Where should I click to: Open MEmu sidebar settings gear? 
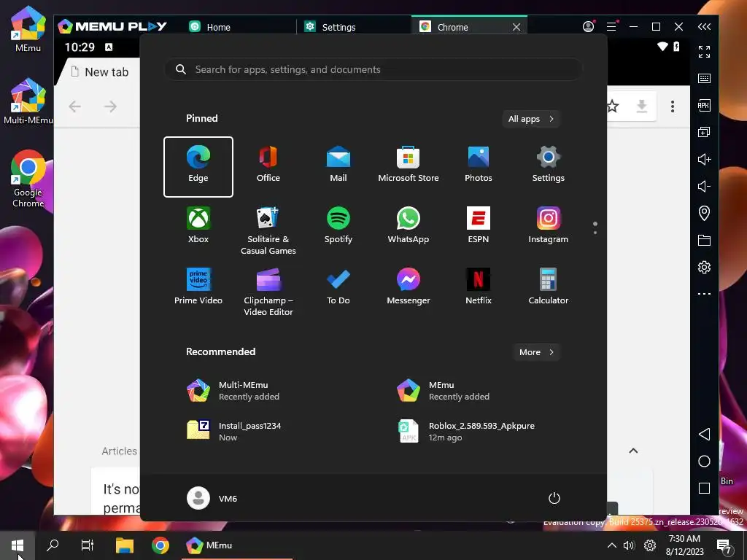[x=704, y=267]
